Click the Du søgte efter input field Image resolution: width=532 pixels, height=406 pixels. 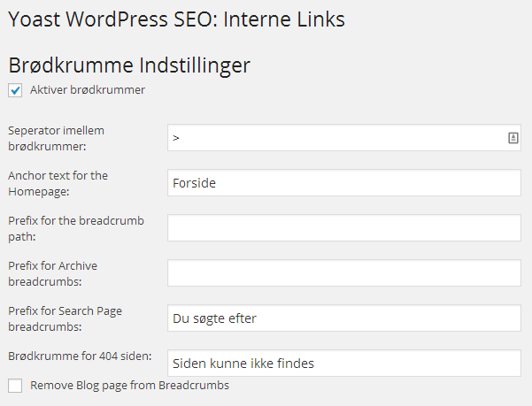coord(344,318)
